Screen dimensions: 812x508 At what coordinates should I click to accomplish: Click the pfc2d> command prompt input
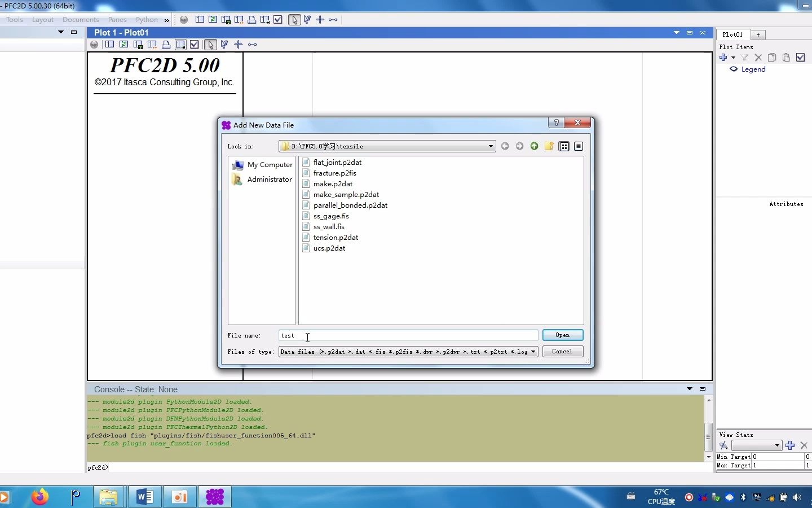(x=398, y=467)
